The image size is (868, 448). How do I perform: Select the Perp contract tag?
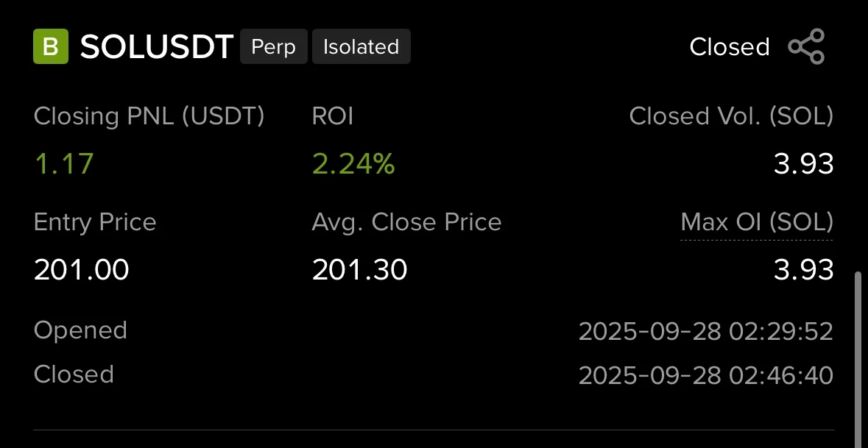click(x=273, y=47)
